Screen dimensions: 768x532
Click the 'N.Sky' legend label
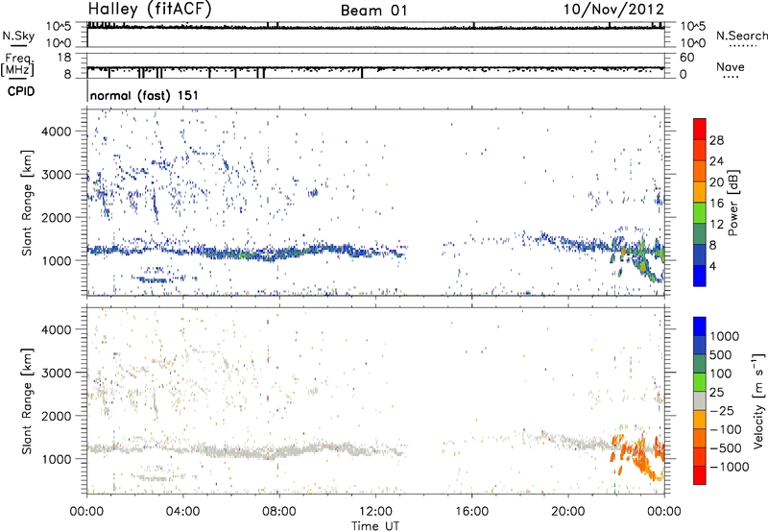click(18, 36)
